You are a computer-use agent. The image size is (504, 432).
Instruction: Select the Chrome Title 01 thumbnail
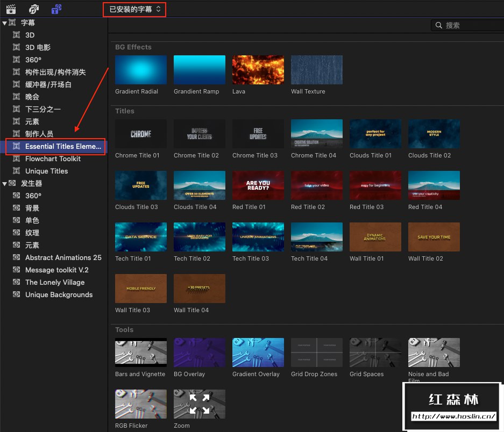tap(140, 134)
